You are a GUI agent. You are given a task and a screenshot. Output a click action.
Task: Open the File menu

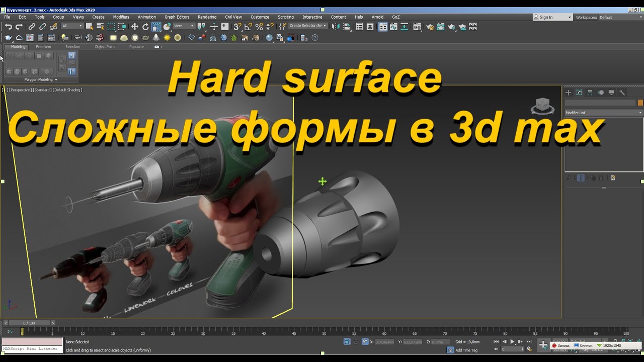pyautogui.click(x=7, y=17)
